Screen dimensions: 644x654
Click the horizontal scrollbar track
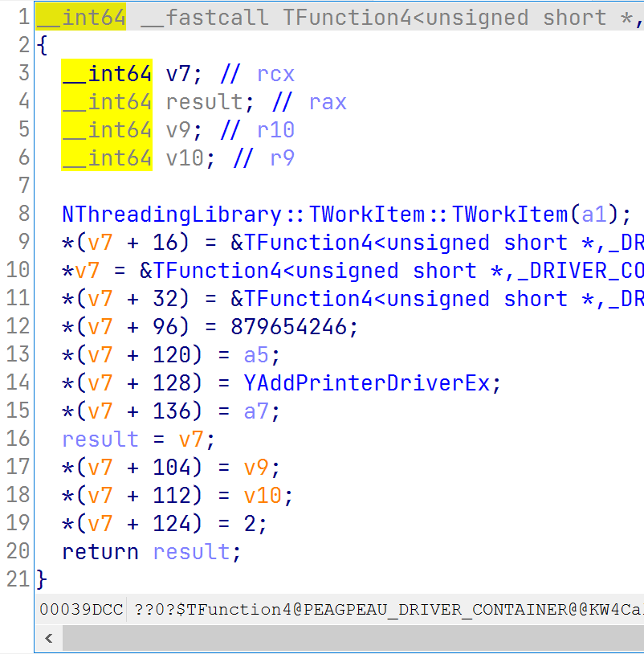353,638
